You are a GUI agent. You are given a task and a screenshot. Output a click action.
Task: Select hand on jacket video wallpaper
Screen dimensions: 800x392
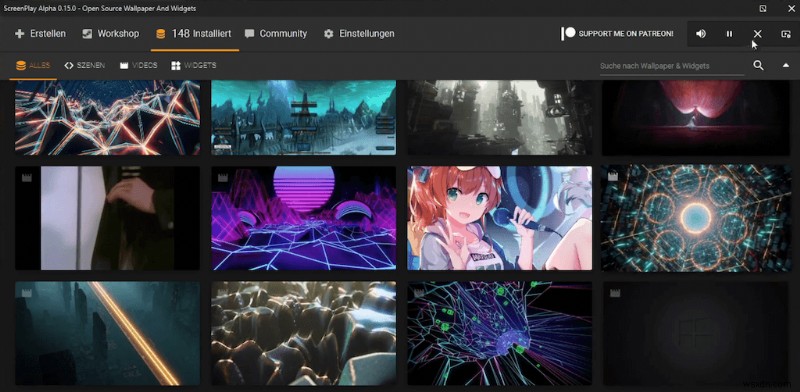[x=107, y=218]
